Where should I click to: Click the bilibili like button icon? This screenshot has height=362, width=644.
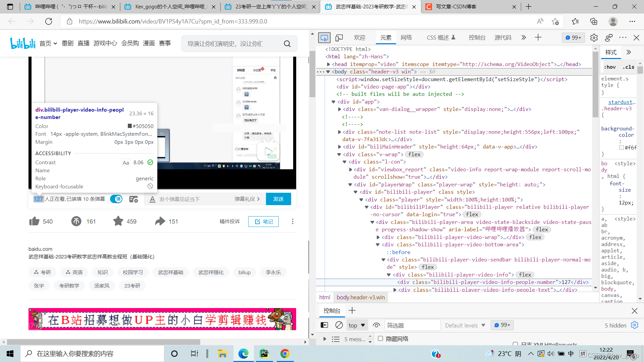click(34, 222)
